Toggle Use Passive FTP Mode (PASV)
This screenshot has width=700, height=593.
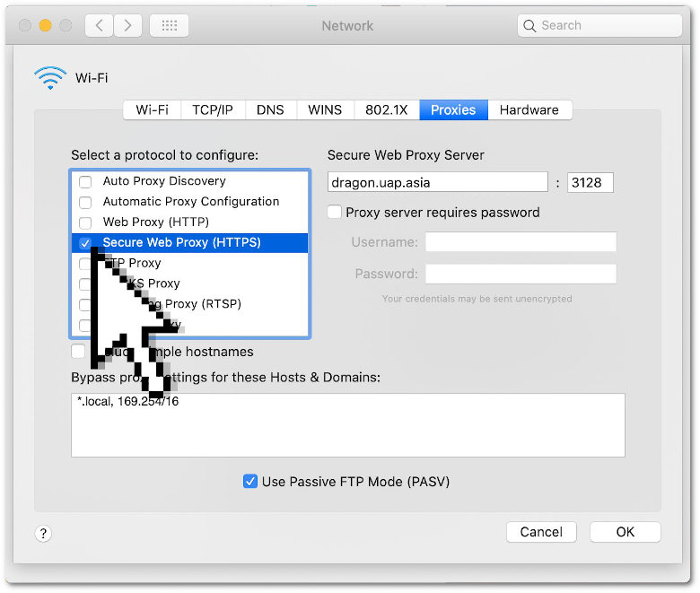click(250, 482)
